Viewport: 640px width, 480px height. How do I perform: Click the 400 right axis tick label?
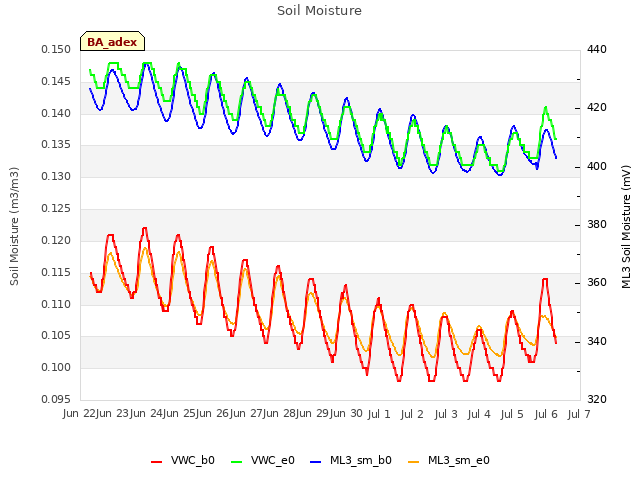pos(597,167)
